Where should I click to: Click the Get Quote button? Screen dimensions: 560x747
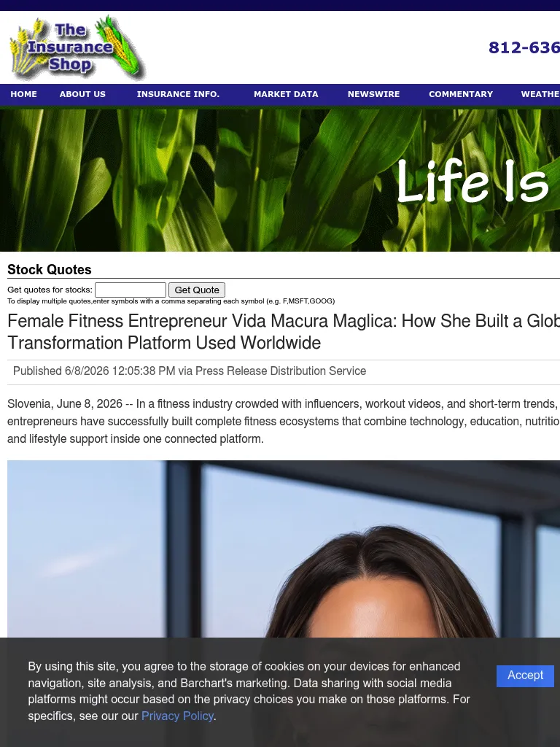point(197,290)
